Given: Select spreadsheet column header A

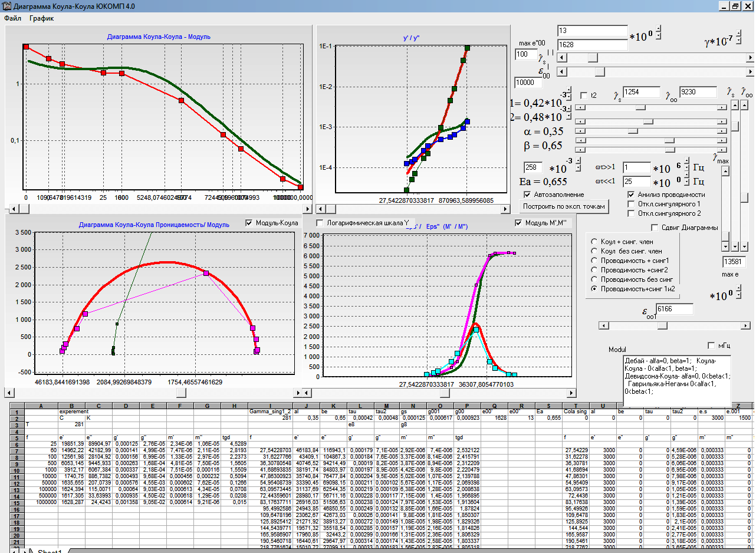Looking at the screenshot, I should click(x=41, y=406).
